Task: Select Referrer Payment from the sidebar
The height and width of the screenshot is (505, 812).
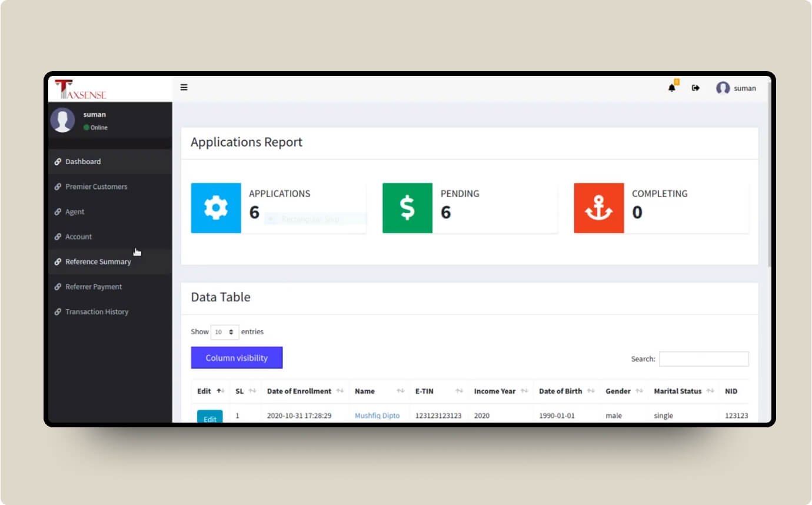Action: (x=94, y=287)
